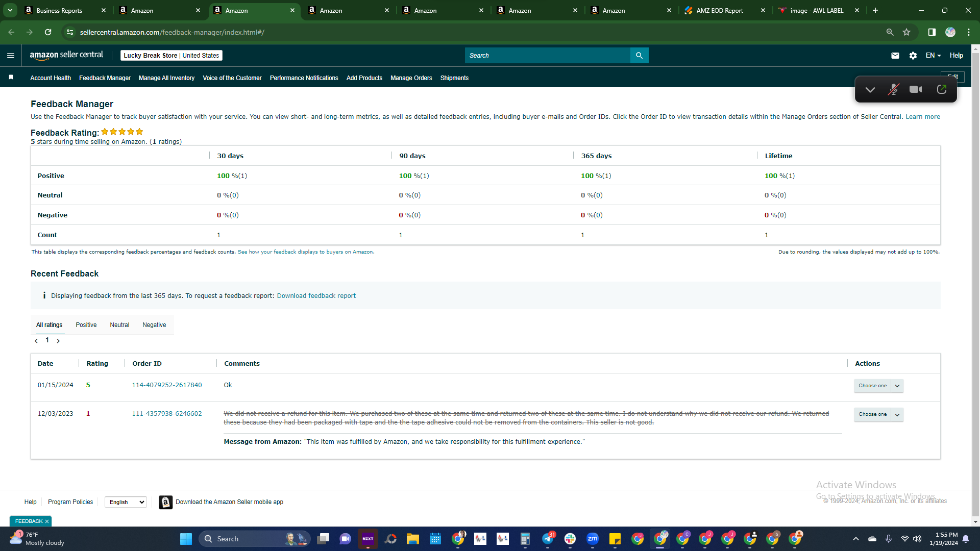Open Shipments in navigation

[454, 78]
